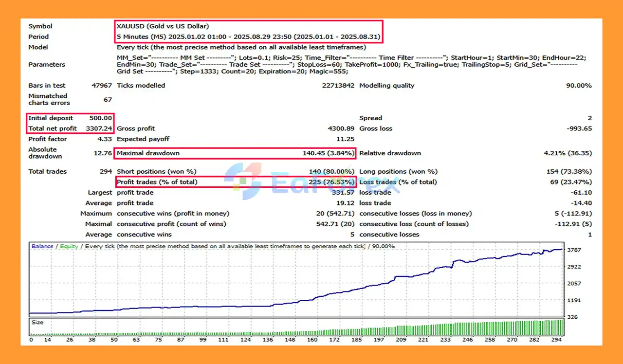Click the highlighted Period date range row

[248, 36]
